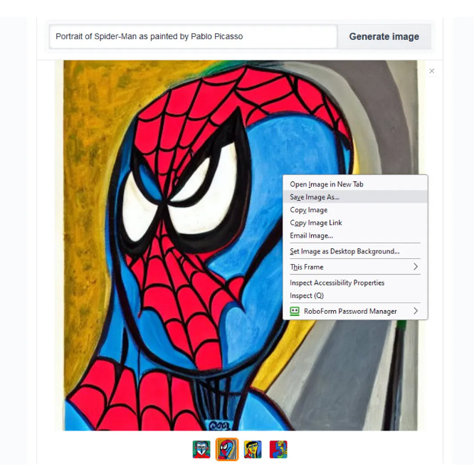Select the third yellow-face thumbnail
This screenshot has height=476, width=474.
point(253,449)
